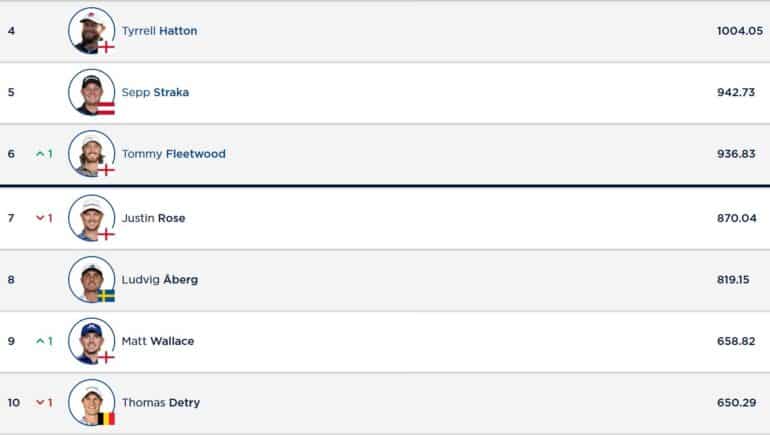Click Sepp Straka's headshot avatar

(x=91, y=92)
